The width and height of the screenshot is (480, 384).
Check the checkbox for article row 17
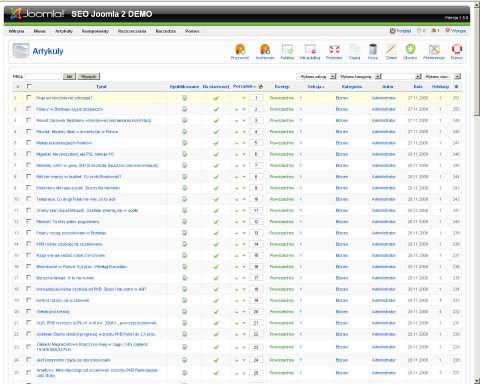coord(29,278)
